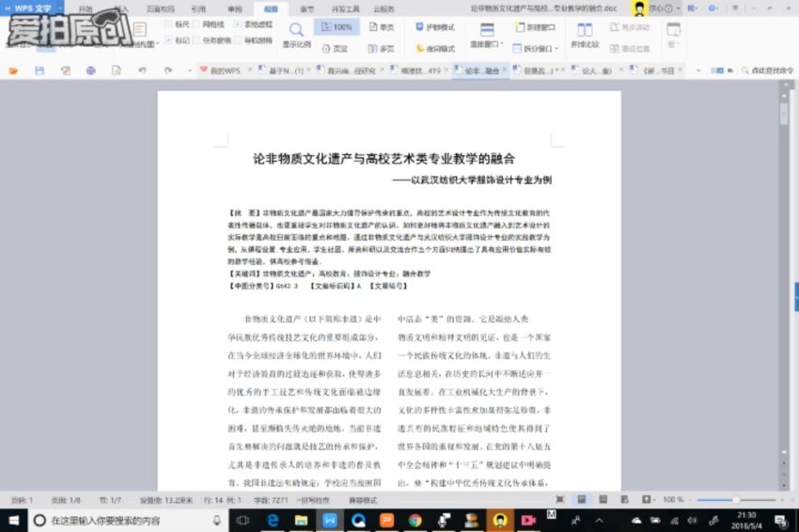Switch to 单页 single page view

pyautogui.click(x=382, y=26)
